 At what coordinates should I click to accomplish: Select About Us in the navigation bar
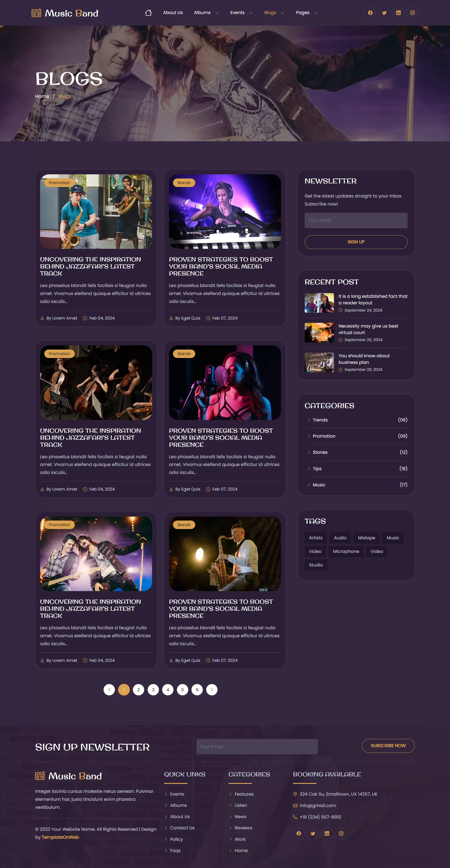click(x=172, y=12)
